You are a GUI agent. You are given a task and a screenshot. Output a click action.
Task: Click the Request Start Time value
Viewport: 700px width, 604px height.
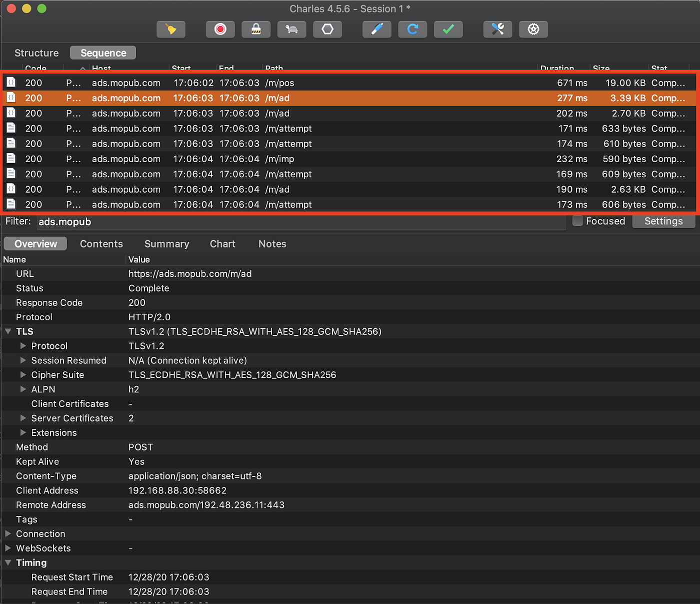tap(169, 577)
